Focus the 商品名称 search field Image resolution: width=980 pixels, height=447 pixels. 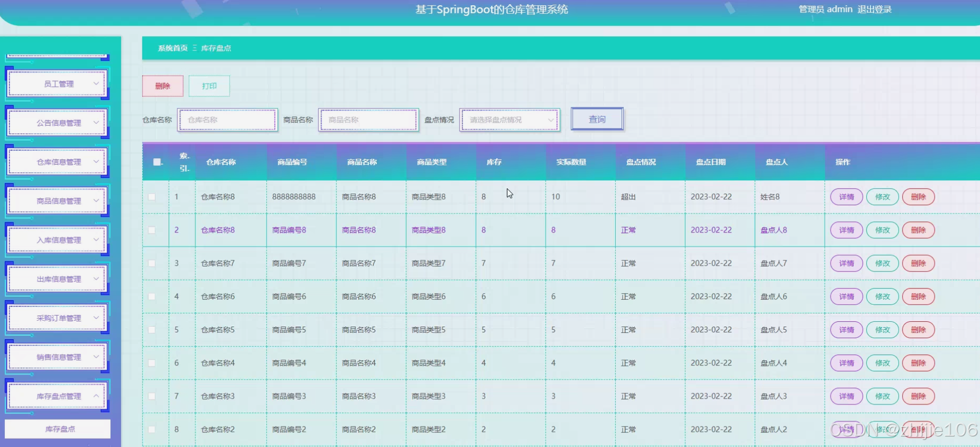click(368, 120)
